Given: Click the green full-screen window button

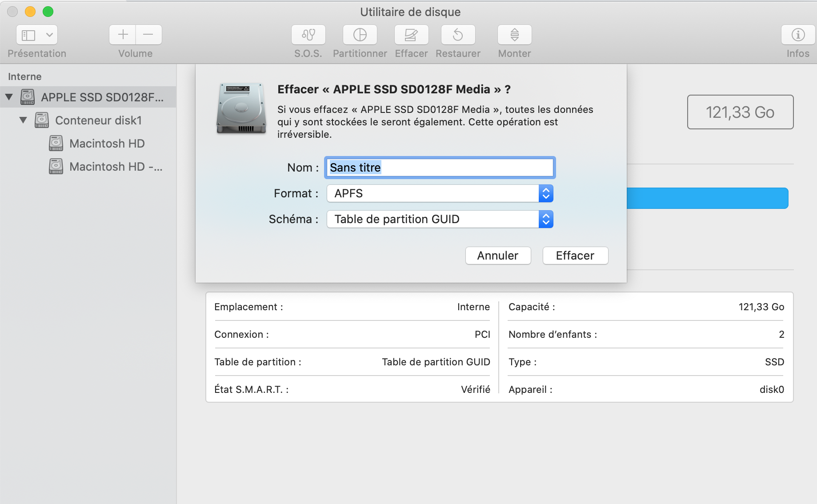Looking at the screenshot, I should [x=48, y=12].
